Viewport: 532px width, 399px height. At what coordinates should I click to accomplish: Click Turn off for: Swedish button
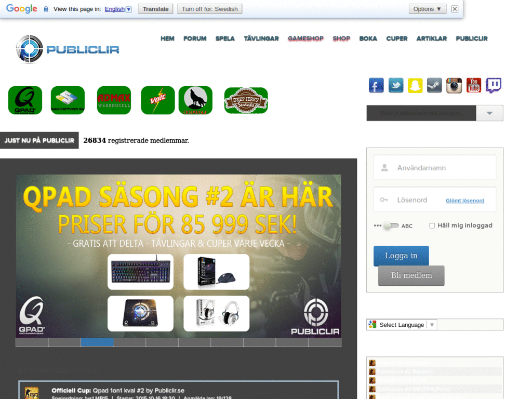[x=210, y=9]
